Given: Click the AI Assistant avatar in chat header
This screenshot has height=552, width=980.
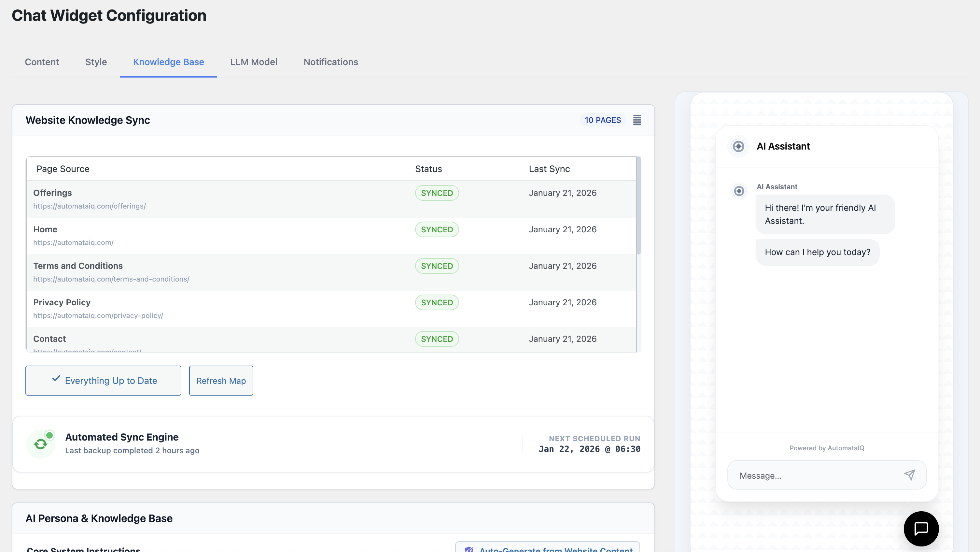Looking at the screenshot, I should click(738, 146).
